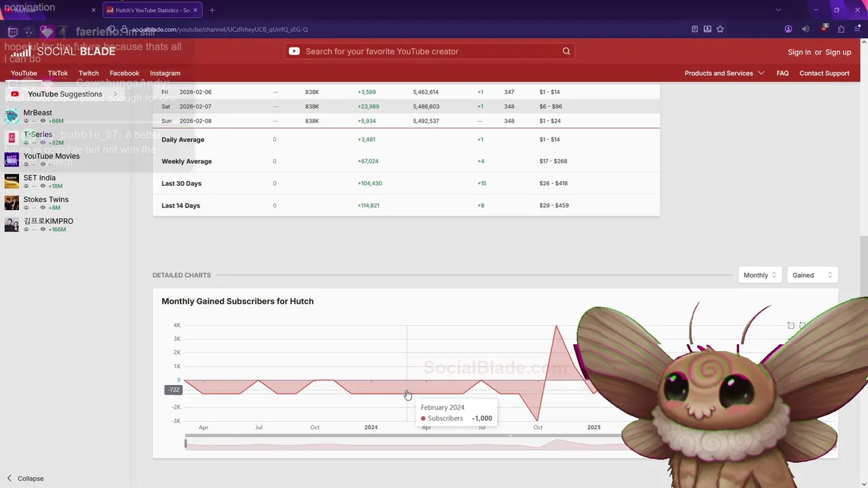
Task: Open the Firefox hamburger menu
Action: click(x=858, y=29)
